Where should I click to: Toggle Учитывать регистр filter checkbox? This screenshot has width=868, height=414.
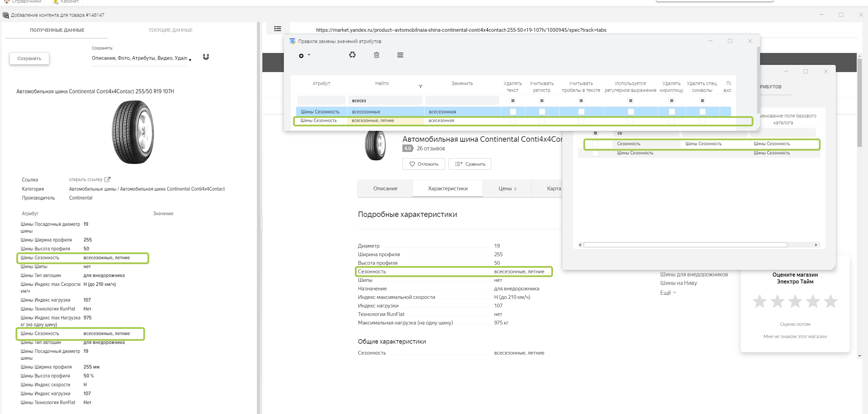541,100
